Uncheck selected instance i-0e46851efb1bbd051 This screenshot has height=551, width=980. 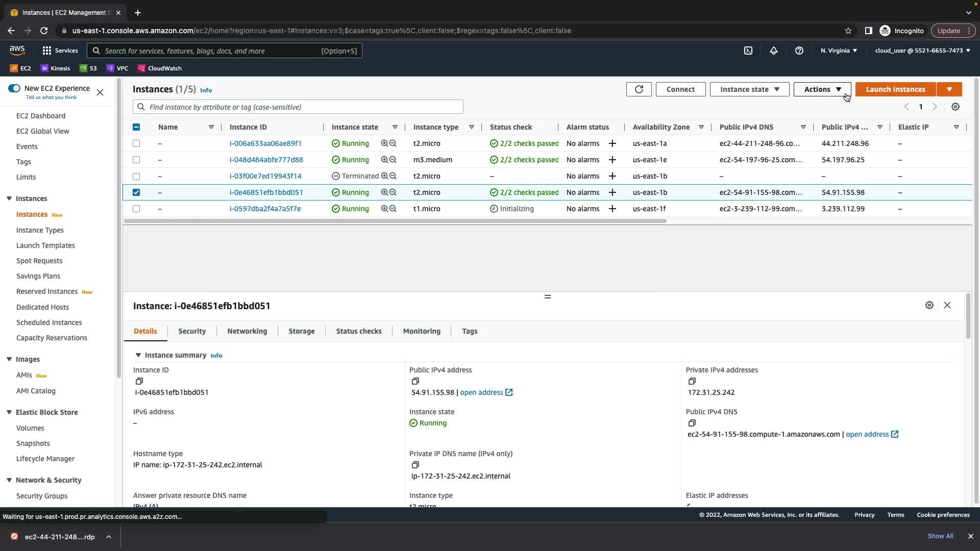click(x=136, y=192)
